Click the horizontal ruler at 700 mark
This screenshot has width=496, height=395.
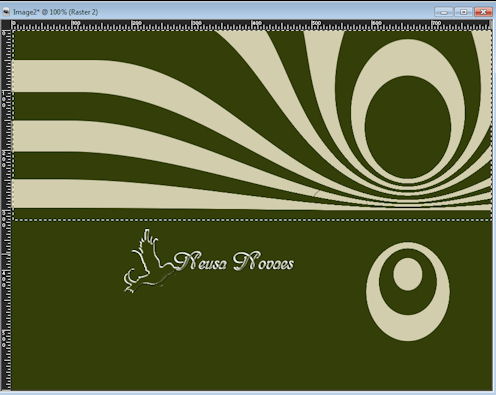(x=432, y=25)
